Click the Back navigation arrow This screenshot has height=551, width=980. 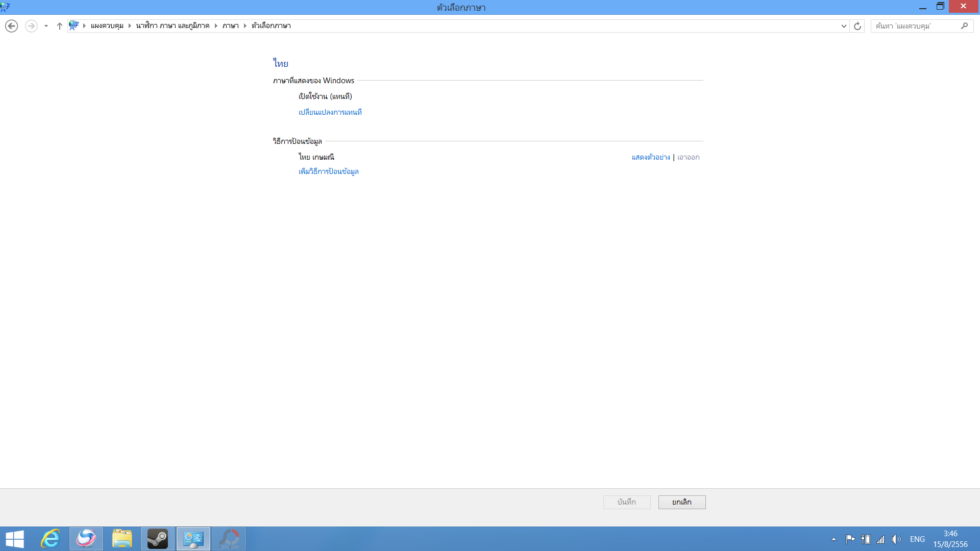[x=11, y=26]
